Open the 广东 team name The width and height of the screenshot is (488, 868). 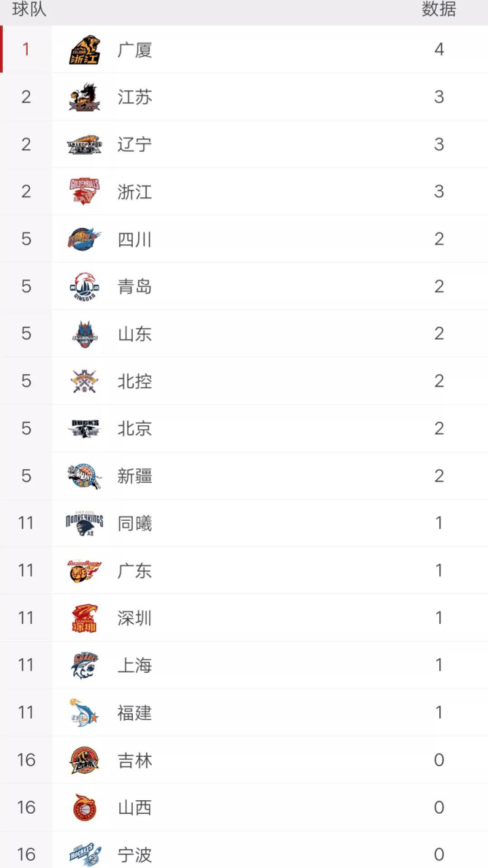pyautogui.click(x=135, y=571)
